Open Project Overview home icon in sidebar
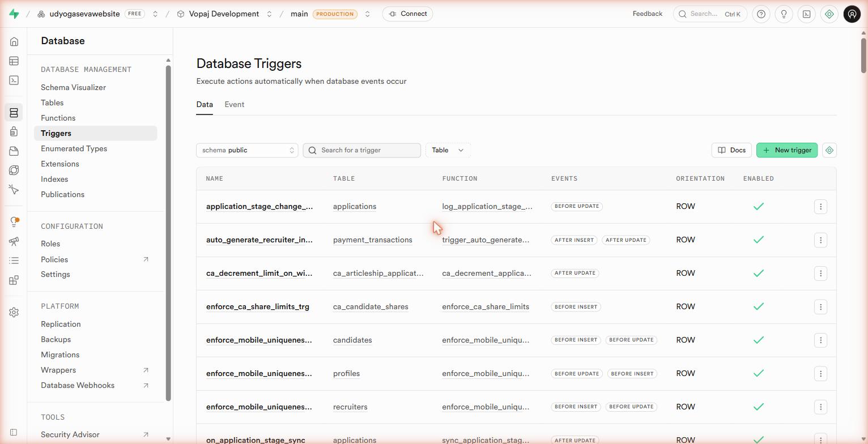 point(14,42)
